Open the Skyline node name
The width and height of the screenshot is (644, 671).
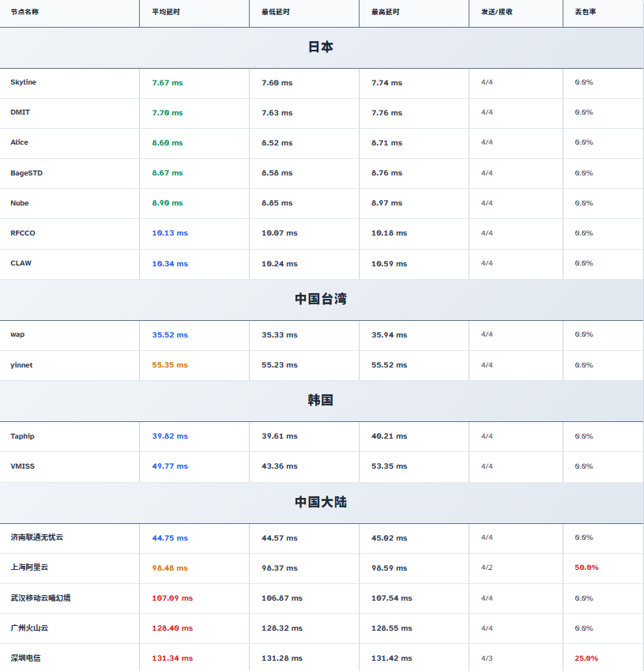24,82
